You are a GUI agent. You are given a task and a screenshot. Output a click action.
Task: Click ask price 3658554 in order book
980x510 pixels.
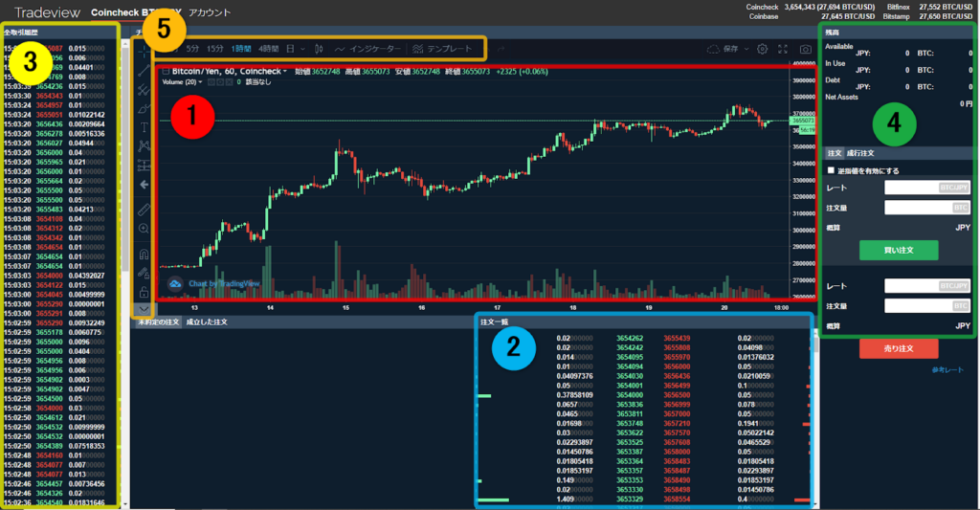coord(677,499)
